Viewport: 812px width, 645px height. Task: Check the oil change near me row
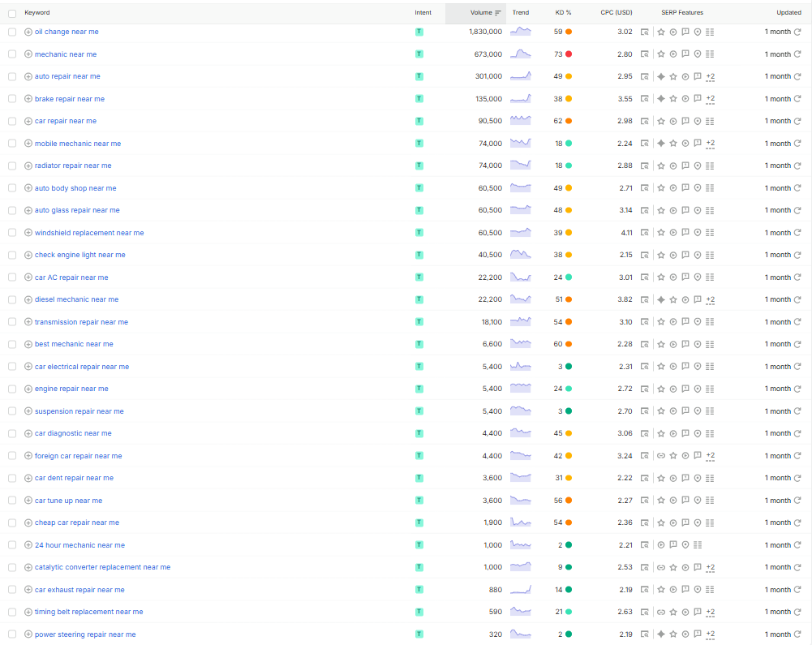point(12,32)
